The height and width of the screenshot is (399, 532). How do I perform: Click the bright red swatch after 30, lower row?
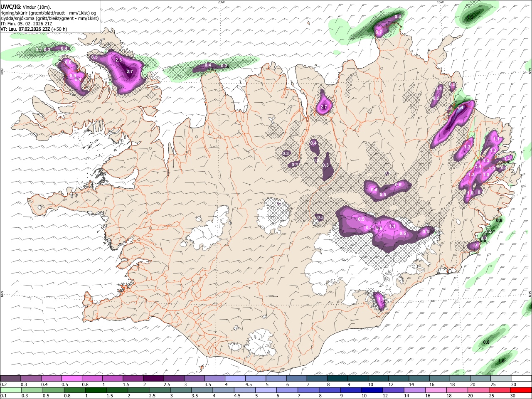pos(521,390)
